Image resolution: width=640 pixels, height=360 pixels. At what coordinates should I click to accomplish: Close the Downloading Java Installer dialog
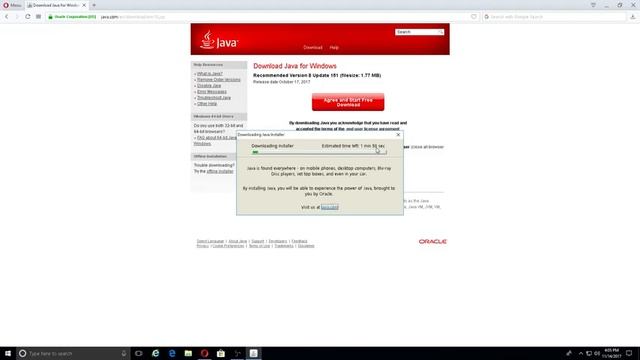(x=398, y=135)
